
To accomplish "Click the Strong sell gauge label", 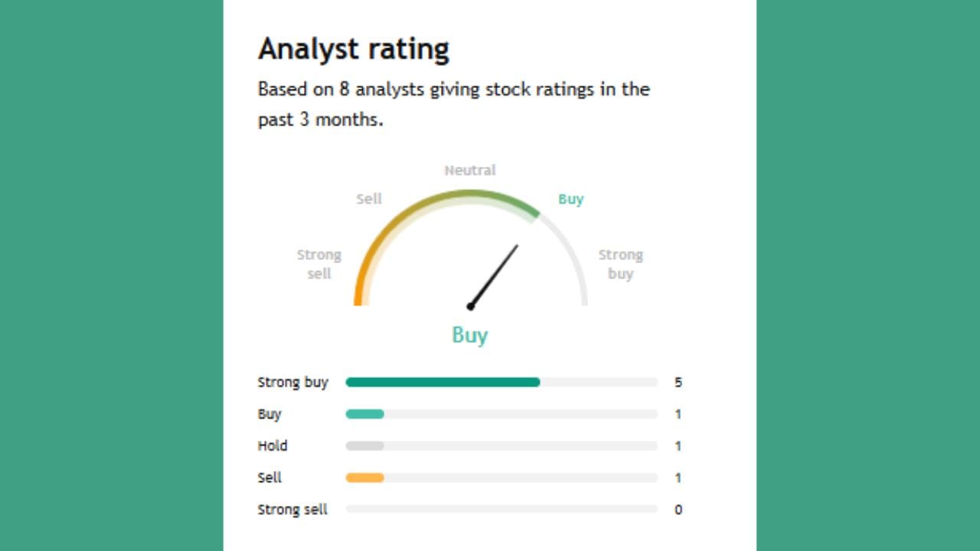I will [x=319, y=264].
